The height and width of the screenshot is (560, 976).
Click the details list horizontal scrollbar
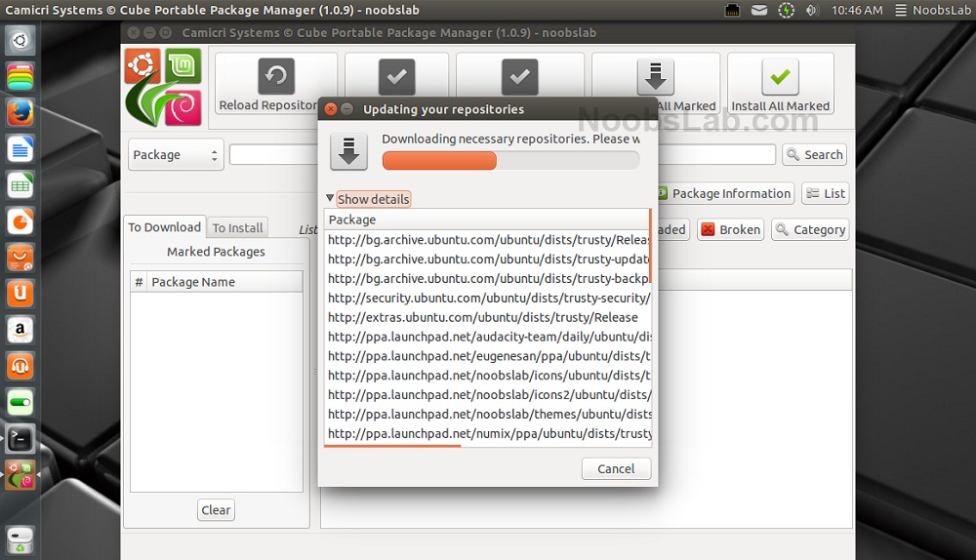[x=392, y=446]
